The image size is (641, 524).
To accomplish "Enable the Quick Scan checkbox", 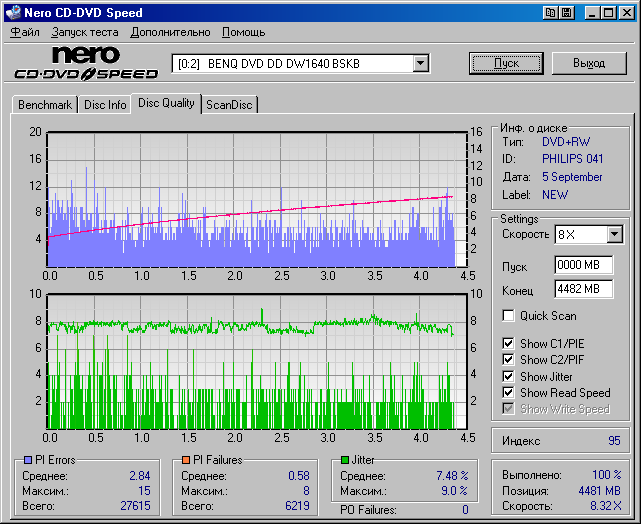I will point(509,316).
